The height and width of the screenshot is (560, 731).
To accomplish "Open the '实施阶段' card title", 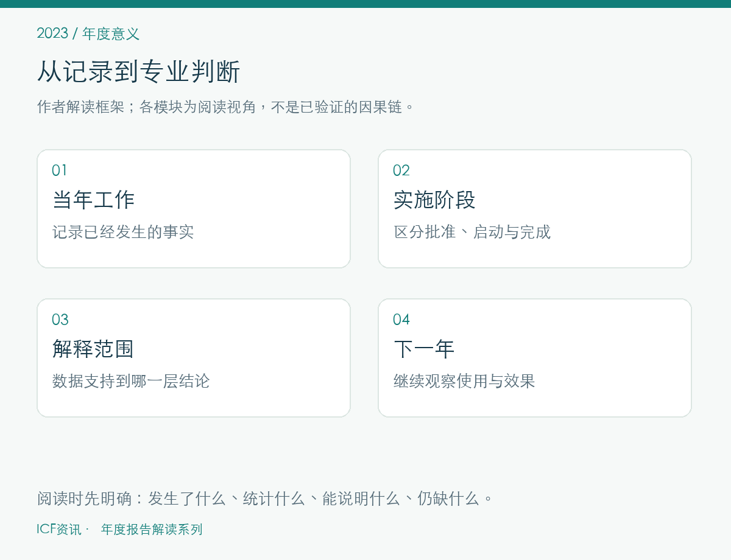I will click(x=434, y=200).
